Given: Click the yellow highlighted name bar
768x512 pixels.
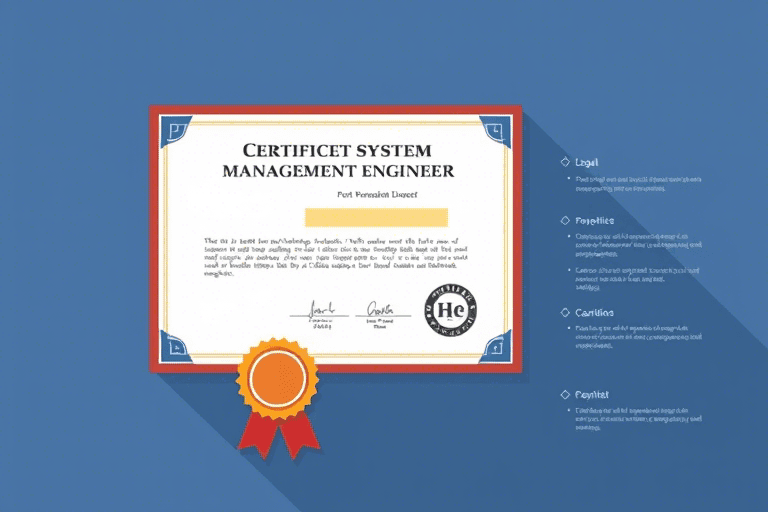Looking at the screenshot, I should [x=376, y=217].
